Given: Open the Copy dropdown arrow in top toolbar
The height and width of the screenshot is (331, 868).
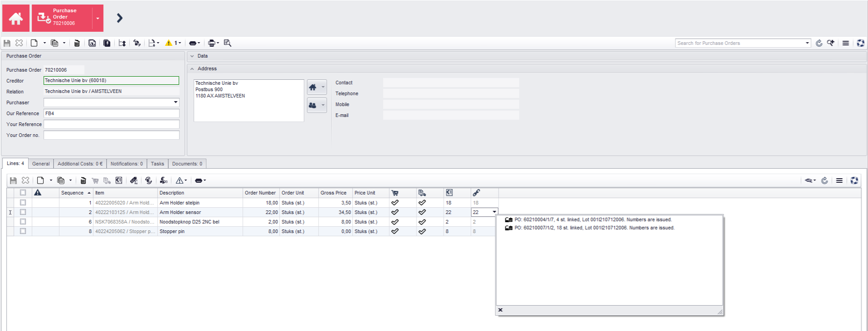Looking at the screenshot, I should (x=64, y=43).
